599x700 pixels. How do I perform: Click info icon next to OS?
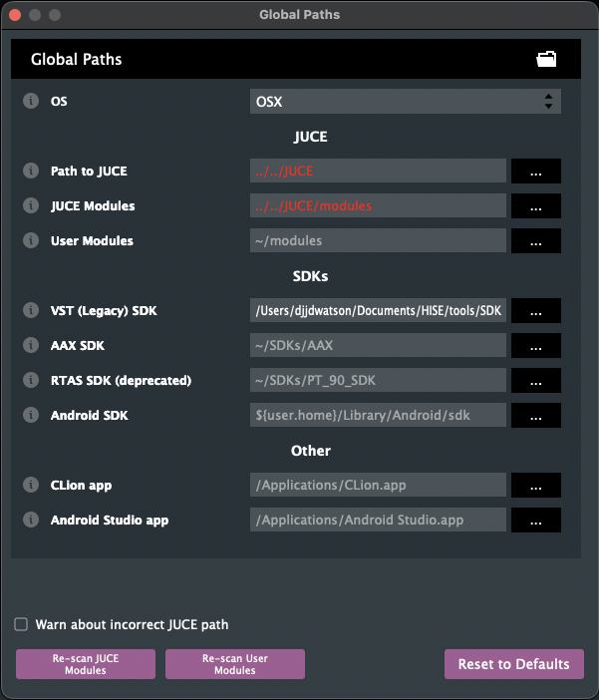[30, 101]
